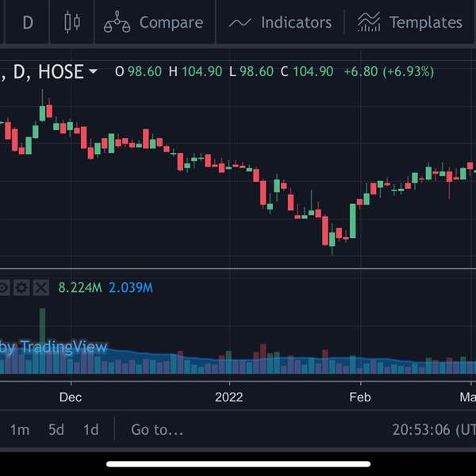Image resolution: width=476 pixels, height=476 pixels.
Task: Click the Dec label on time axis
Action: (x=71, y=397)
